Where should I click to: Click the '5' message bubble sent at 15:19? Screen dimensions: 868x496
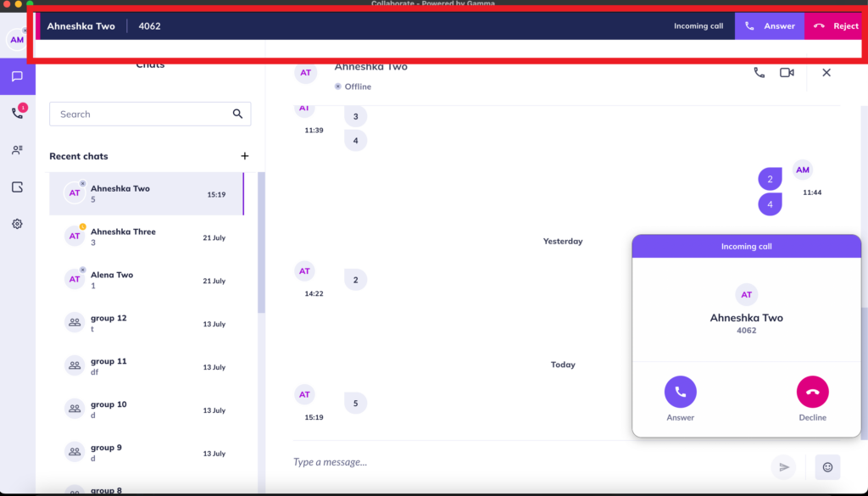[355, 403]
